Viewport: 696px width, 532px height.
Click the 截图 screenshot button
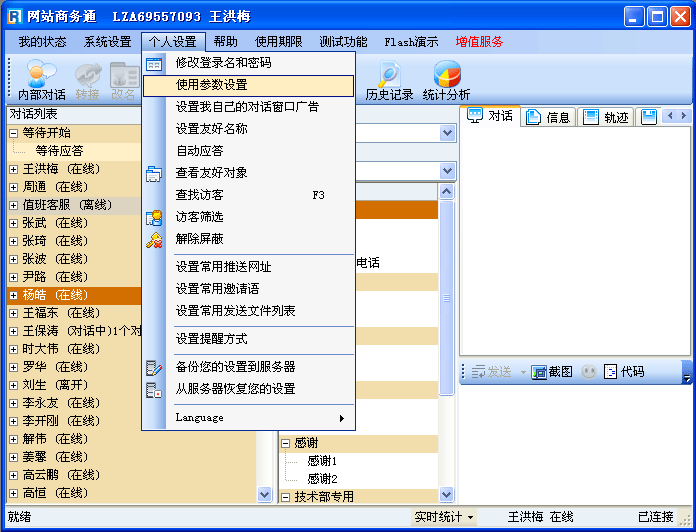[552, 372]
